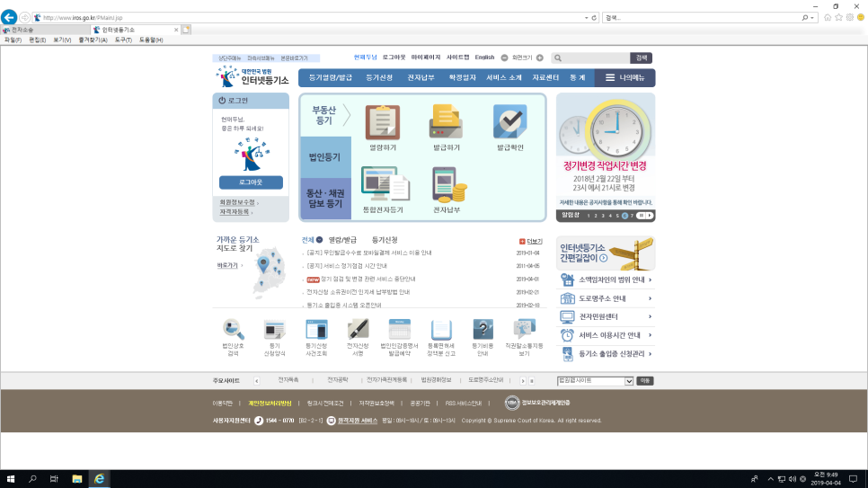Click the 검색 search button
Viewport: 868px width, 488px height.
[x=641, y=58]
